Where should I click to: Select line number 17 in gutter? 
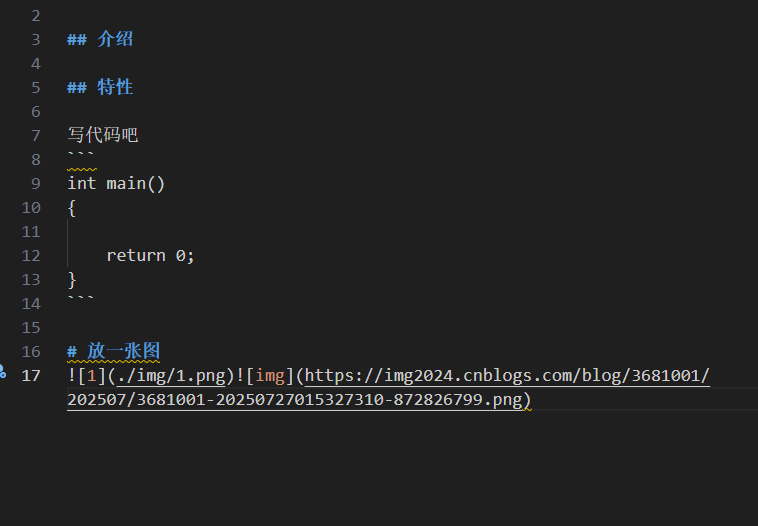(x=31, y=376)
